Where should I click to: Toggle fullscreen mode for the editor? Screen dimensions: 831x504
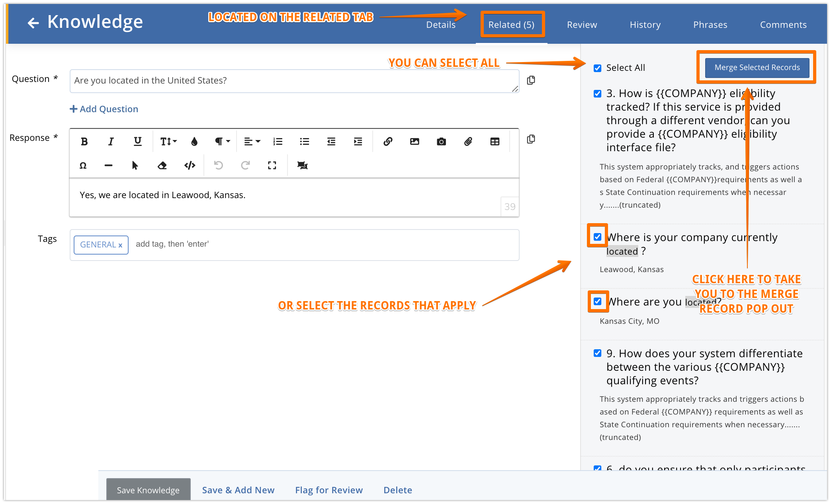click(272, 165)
